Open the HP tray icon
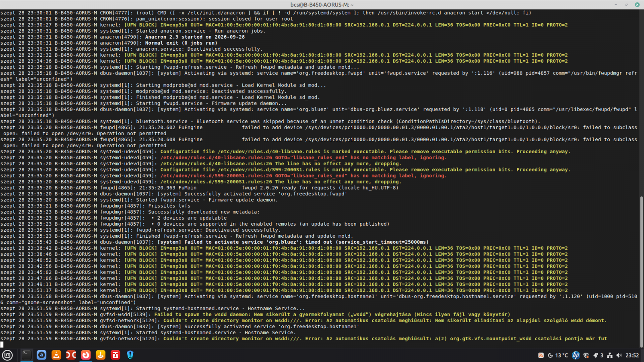644x362 pixels. (576, 355)
